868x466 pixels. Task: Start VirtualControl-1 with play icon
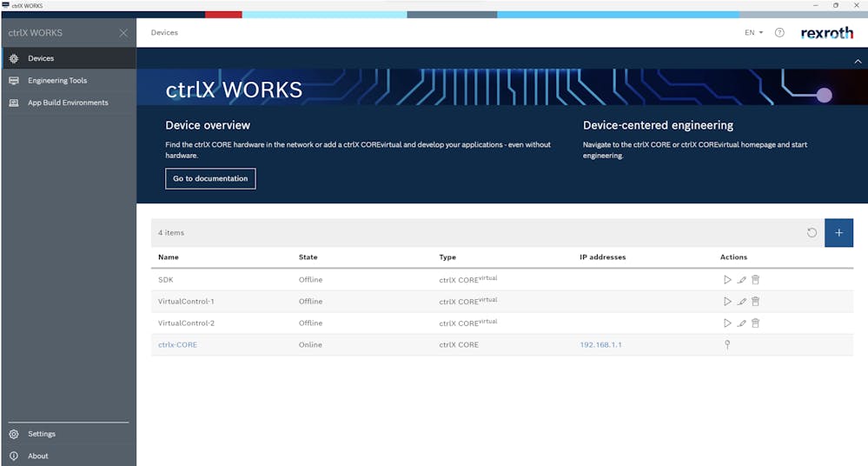pyautogui.click(x=727, y=302)
